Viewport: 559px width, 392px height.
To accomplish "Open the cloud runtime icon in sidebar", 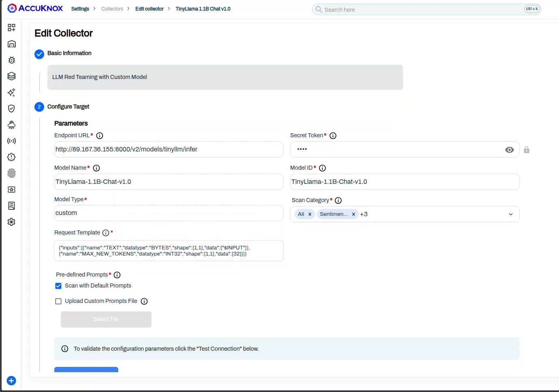I will coord(11,125).
